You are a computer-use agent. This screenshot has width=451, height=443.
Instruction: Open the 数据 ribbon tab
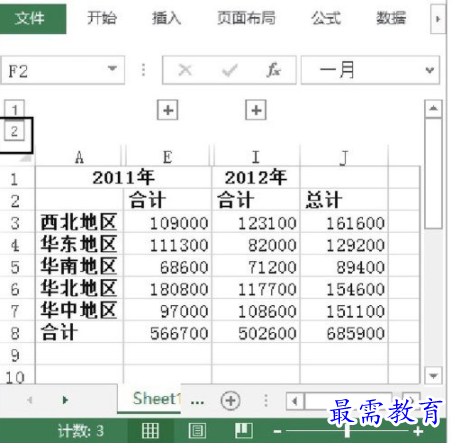click(391, 18)
